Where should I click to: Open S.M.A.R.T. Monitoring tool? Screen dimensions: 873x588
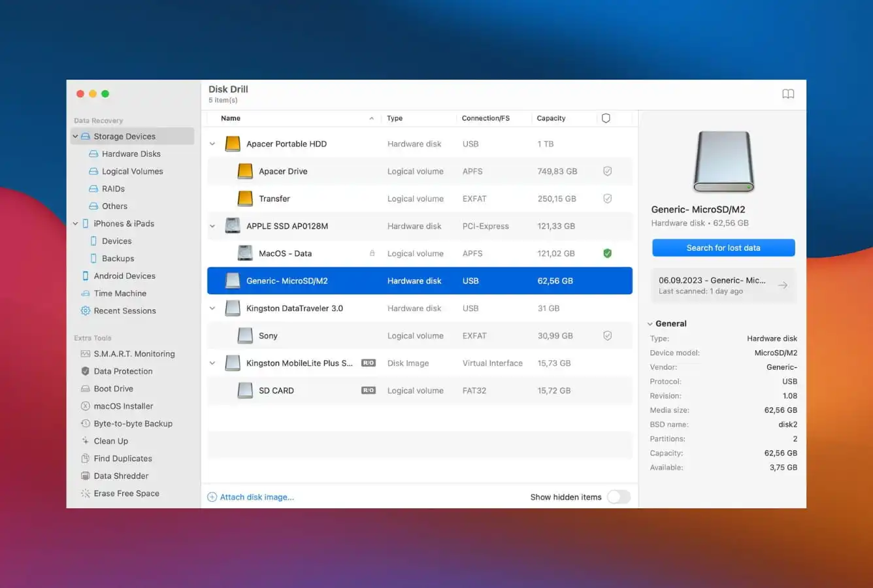[x=127, y=354]
